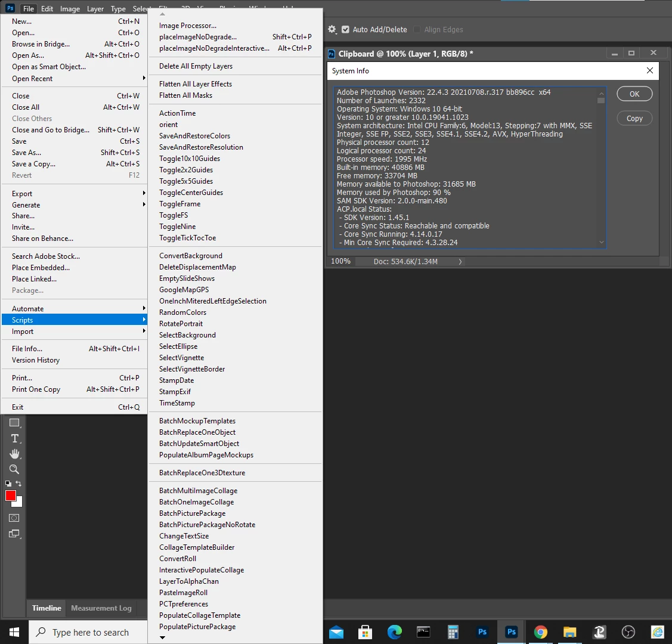Screen dimensions: 672x644
Task: Click white background color swatch
Action: click(19, 503)
